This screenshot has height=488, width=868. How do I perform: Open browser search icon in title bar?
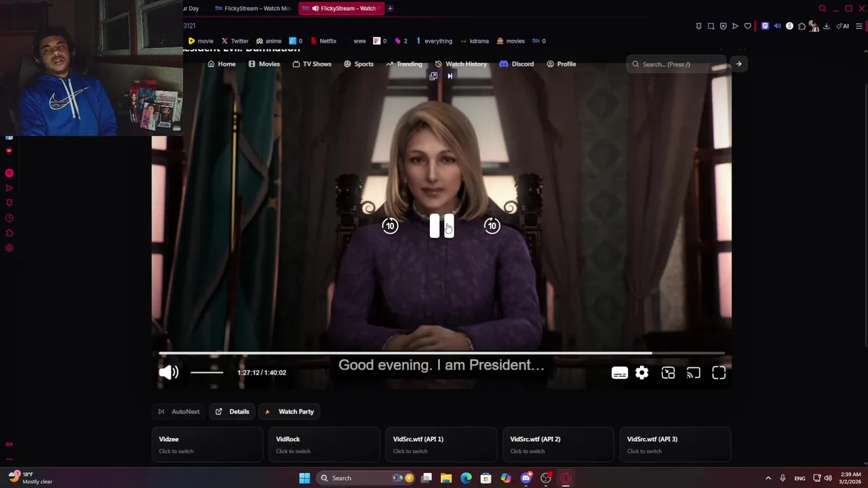tap(822, 8)
